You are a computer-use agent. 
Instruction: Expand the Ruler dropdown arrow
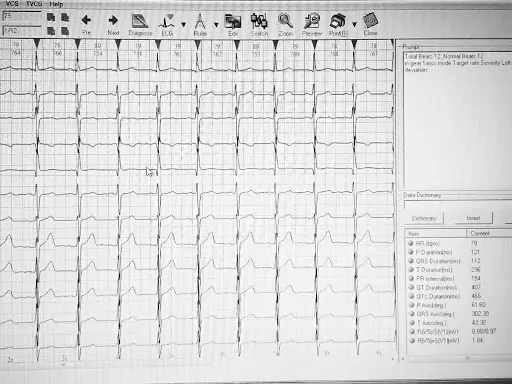pos(216,25)
